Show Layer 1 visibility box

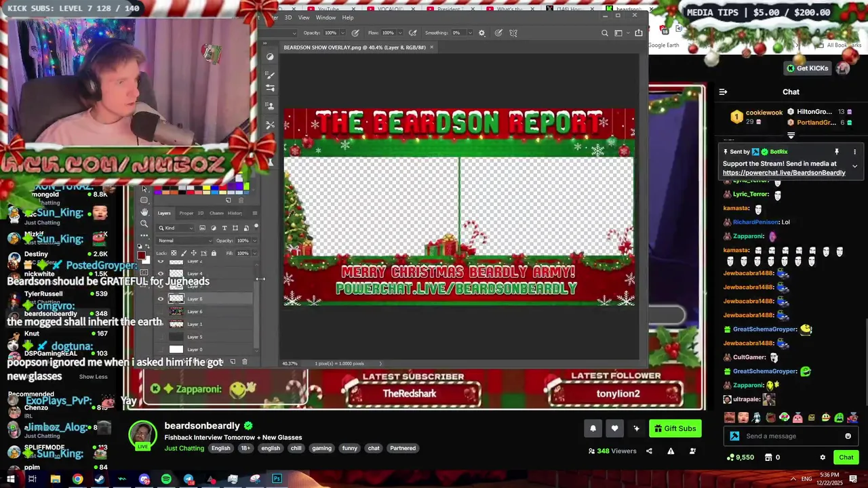point(161,324)
